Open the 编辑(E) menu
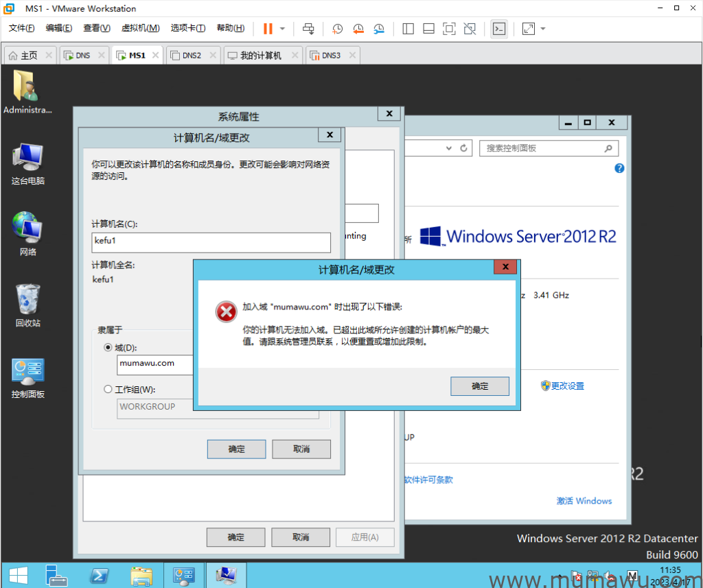703x588 pixels. point(59,28)
